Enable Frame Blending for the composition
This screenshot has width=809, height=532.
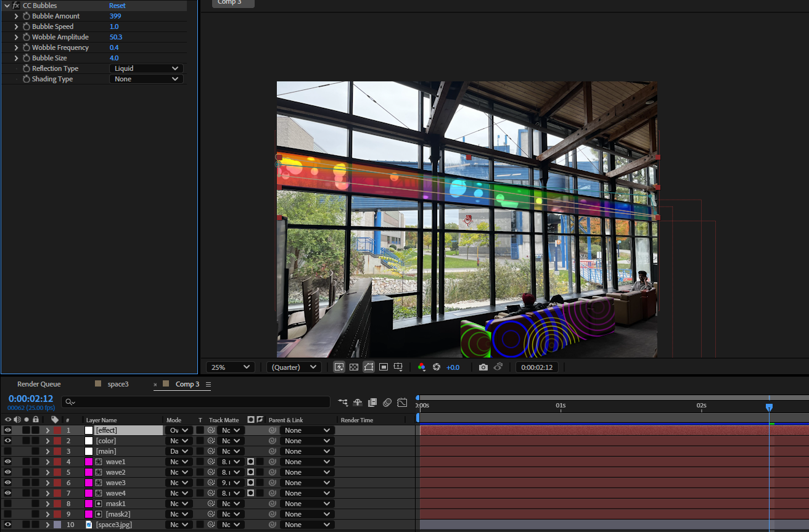tap(372, 402)
